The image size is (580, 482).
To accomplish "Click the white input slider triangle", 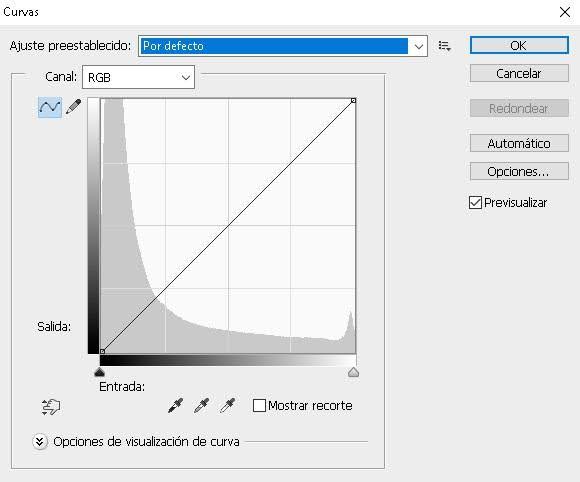I will [x=354, y=372].
